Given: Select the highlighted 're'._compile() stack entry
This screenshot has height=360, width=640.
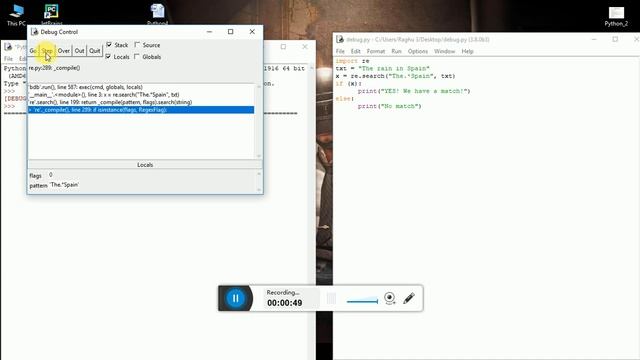Looking at the screenshot, I should 141,110.
